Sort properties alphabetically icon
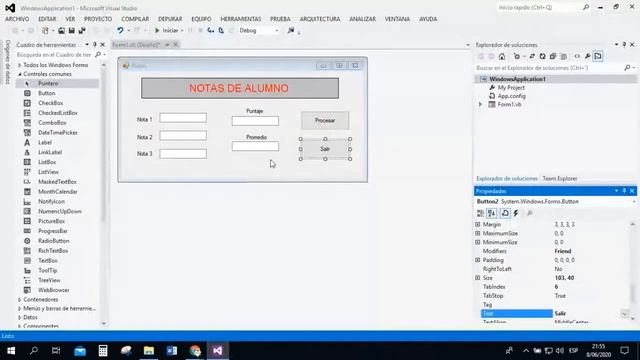The width and height of the screenshot is (640, 360). [491, 213]
